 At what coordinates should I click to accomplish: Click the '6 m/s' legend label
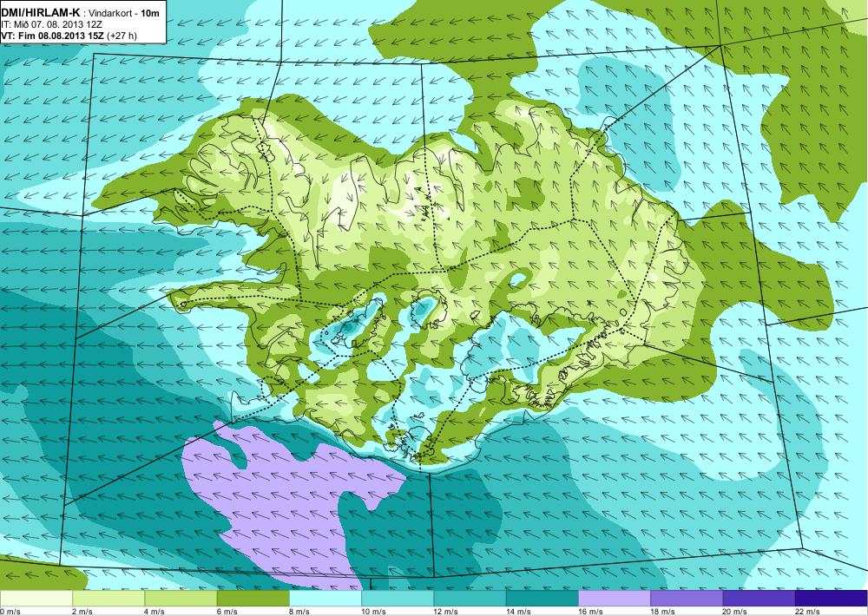point(227,612)
